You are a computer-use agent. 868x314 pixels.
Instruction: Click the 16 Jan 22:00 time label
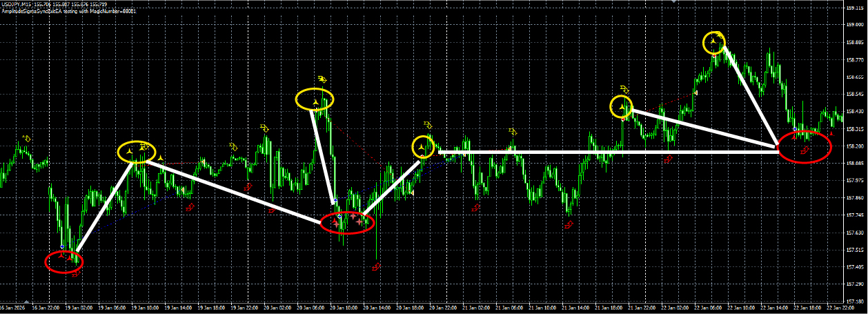46,308
